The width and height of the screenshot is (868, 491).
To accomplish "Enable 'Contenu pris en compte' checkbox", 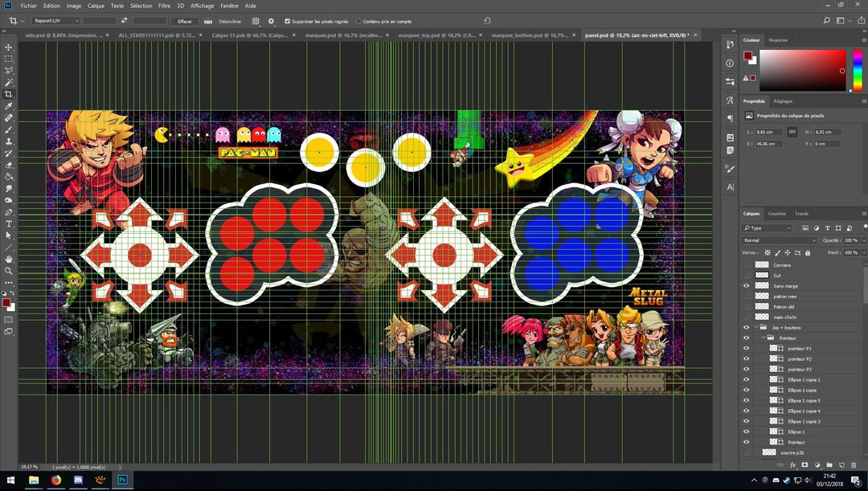I will tap(358, 22).
